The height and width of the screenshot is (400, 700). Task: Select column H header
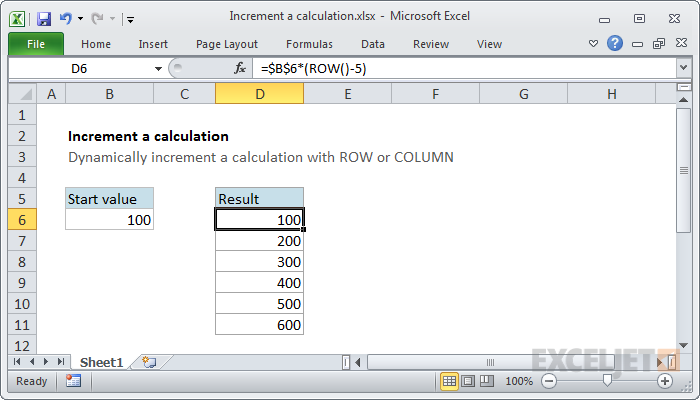tap(612, 94)
